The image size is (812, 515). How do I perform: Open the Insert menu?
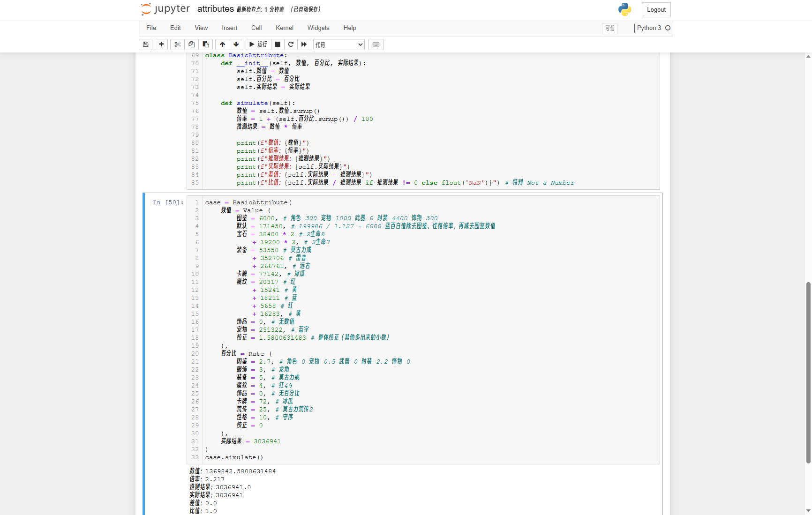point(229,28)
